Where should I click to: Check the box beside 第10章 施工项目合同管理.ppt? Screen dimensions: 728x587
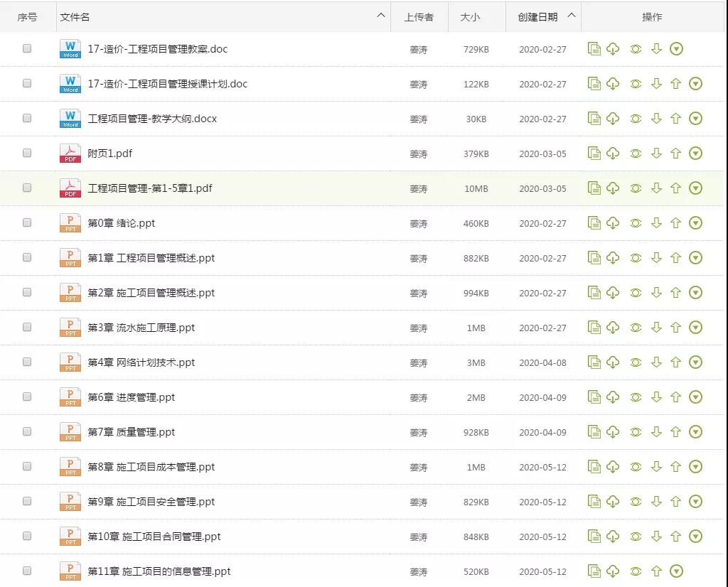pos(27,537)
